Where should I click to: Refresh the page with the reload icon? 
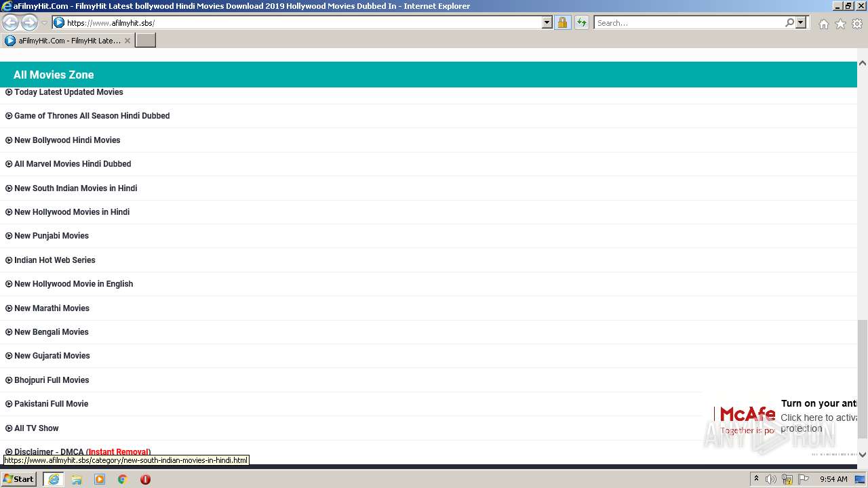click(582, 22)
